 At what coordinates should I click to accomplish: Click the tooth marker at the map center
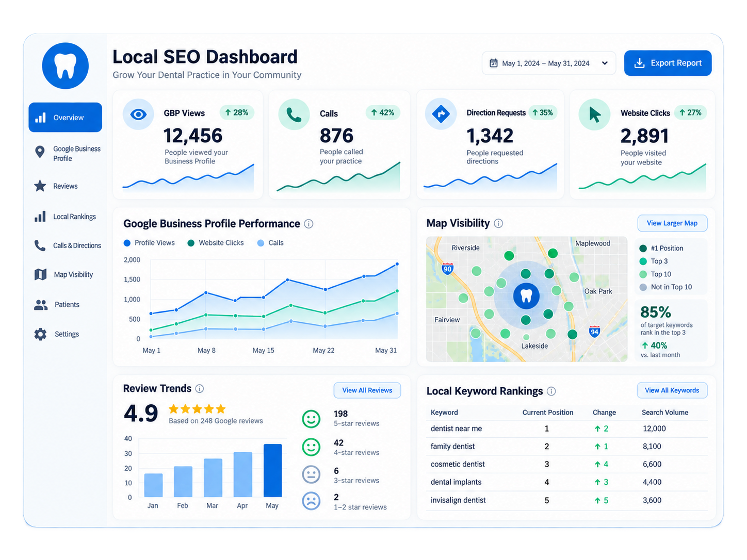[x=526, y=296]
